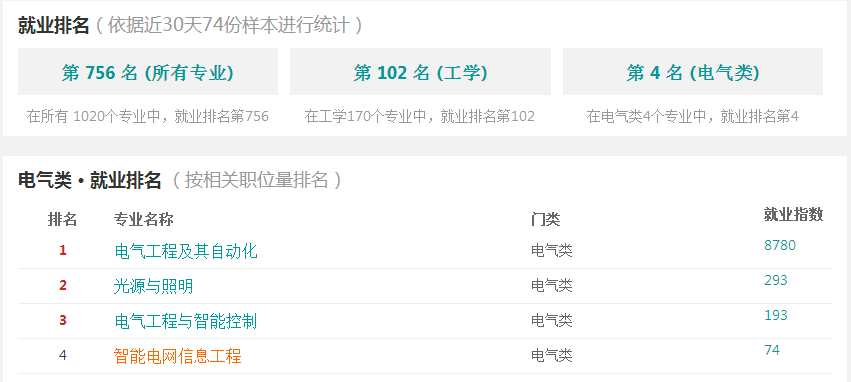Viewport: 851px width, 382px height.
Task: Select rank number 4 in the table
Action: tap(63, 355)
